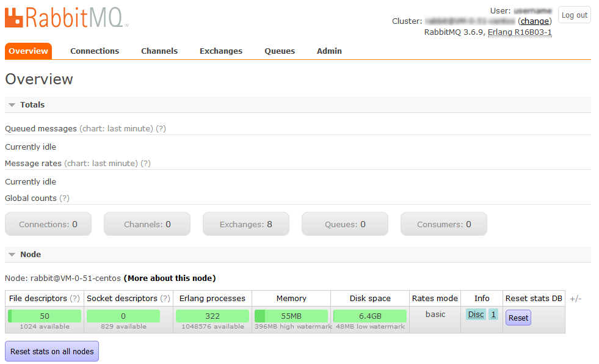
Task: Click the Disk space 6.4GB bar
Action: (x=370, y=316)
